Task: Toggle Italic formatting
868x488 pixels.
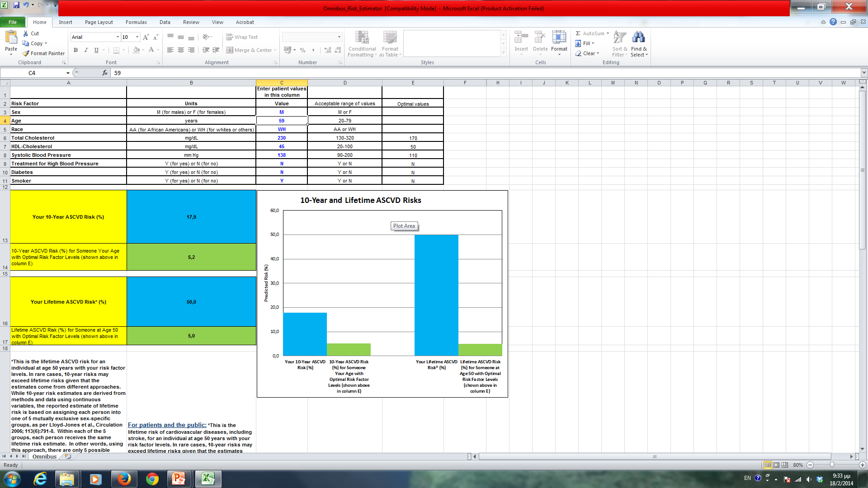Action: coord(86,50)
